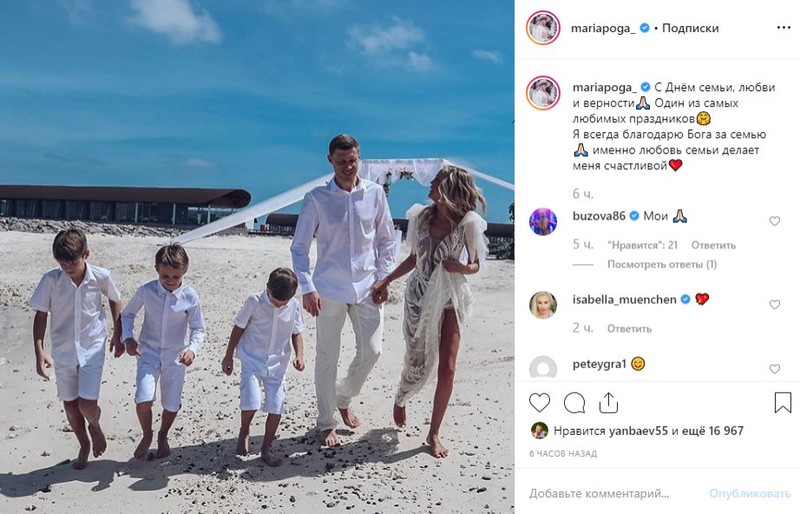Like the peteygra1 comment
The width and height of the screenshot is (800, 514).
coord(774,369)
